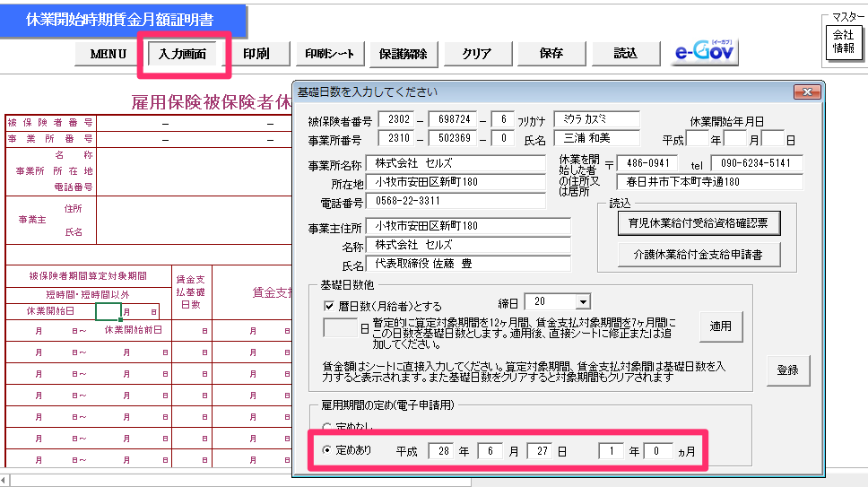Image resolution: width=868 pixels, height=487 pixels.
Task: Click the e-Gov logo button
Action: click(705, 53)
